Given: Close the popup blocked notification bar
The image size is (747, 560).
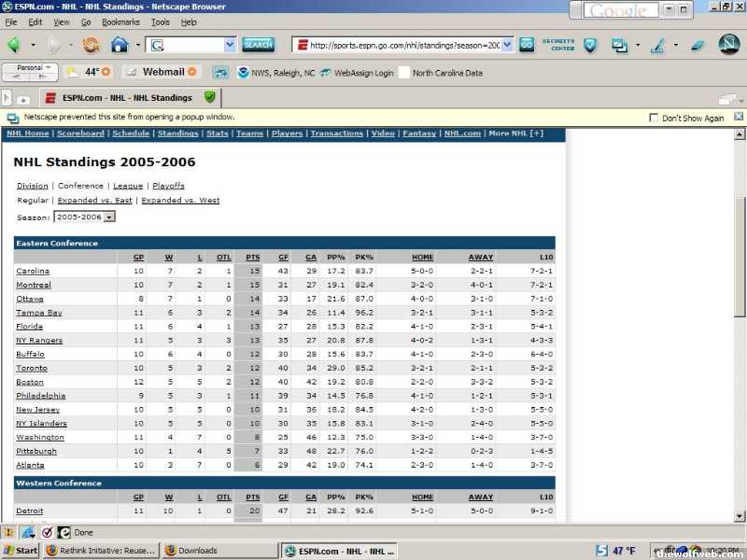Looking at the screenshot, I should (738, 118).
